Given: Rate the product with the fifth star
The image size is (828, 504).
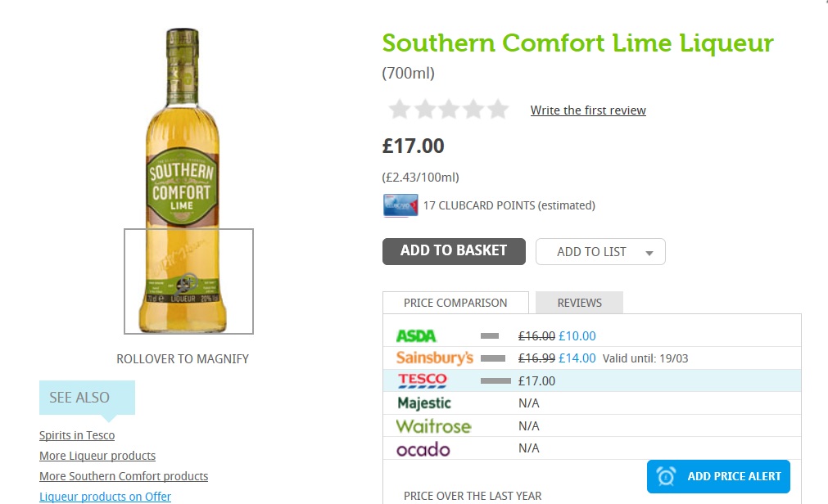Looking at the screenshot, I should (497, 108).
